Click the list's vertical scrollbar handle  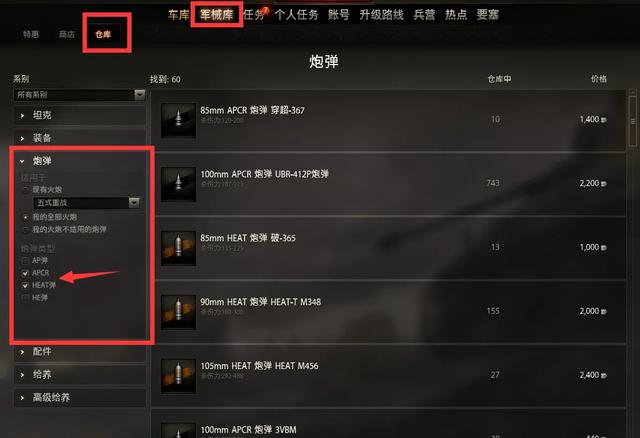pyautogui.click(x=633, y=121)
